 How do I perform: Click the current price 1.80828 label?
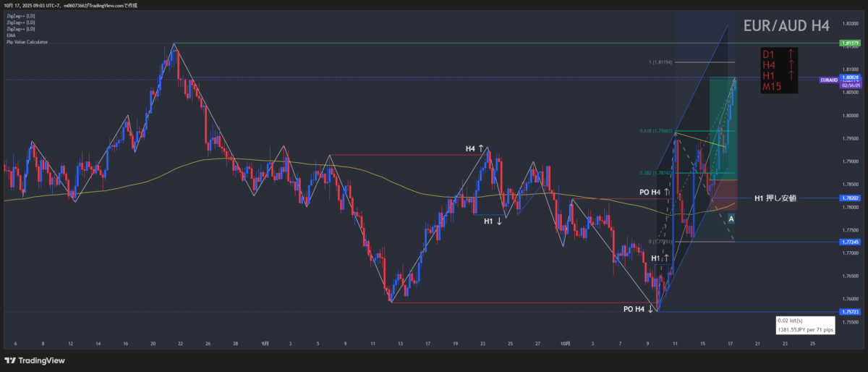point(848,77)
